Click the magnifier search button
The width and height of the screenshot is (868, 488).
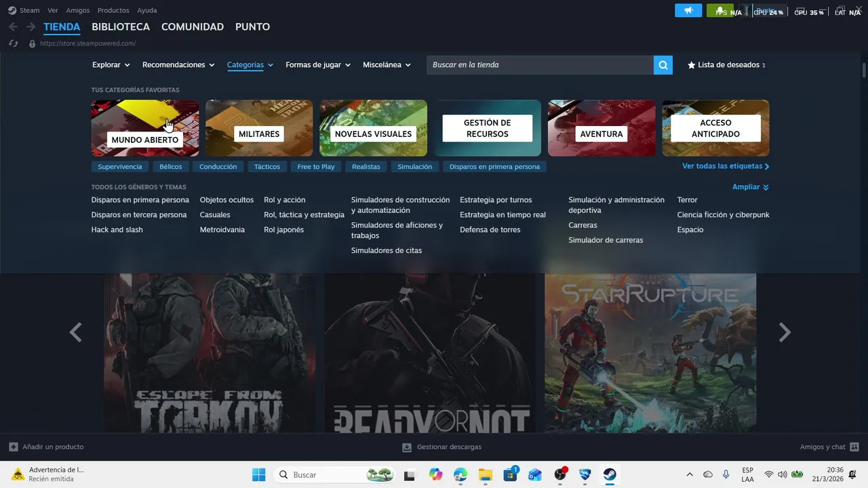(663, 65)
